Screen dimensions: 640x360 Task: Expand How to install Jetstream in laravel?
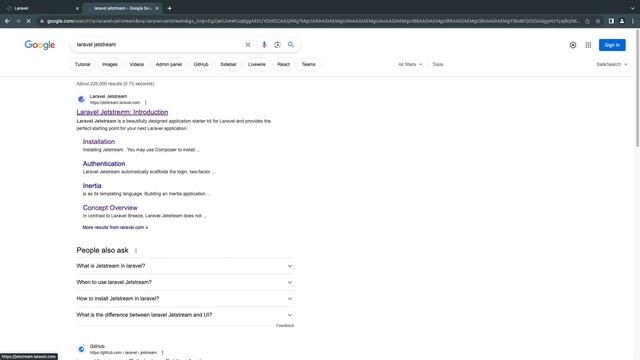coord(184,299)
